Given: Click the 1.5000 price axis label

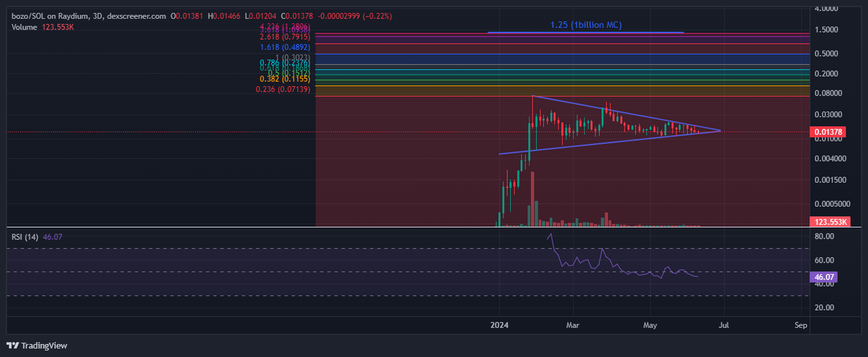Looking at the screenshot, I should (x=826, y=30).
